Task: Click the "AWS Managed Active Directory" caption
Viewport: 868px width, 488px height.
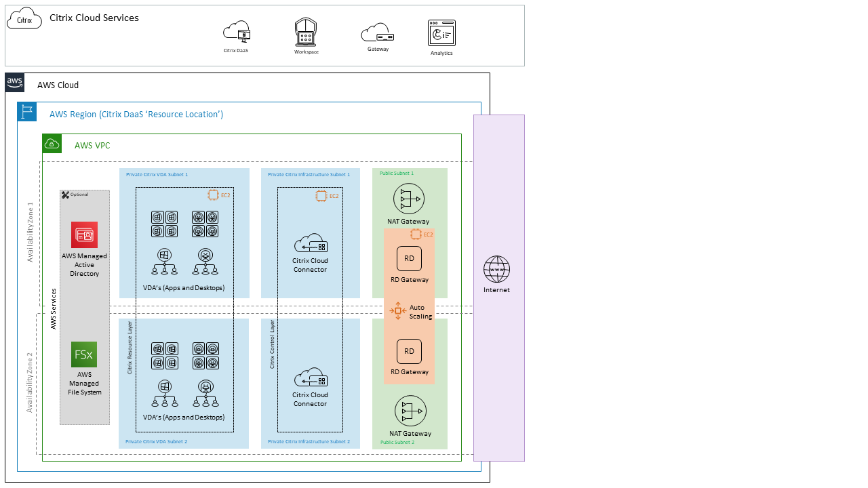Action: pos(84,265)
